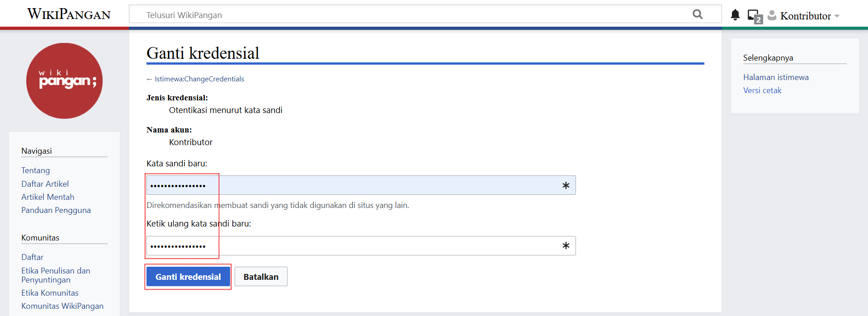Screen dimensions: 868x316
Task: Go to Daftar Artikel in sidebar
Action: click(45, 184)
